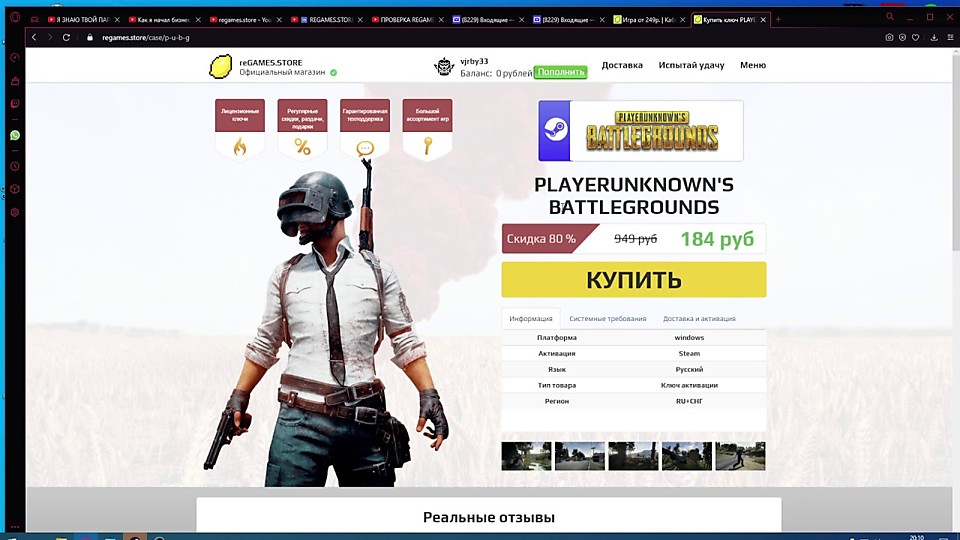Open browser downloads icon
This screenshot has height=540, width=960.
tap(934, 37)
